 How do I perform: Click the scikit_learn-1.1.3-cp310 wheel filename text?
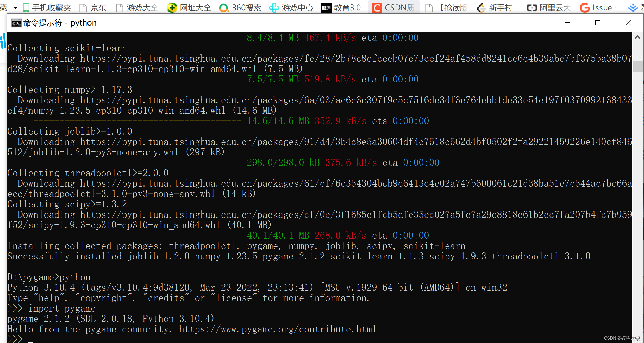click(142, 69)
